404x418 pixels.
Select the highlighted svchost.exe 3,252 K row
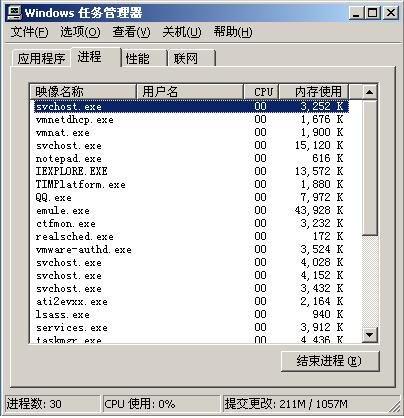tap(191, 107)
